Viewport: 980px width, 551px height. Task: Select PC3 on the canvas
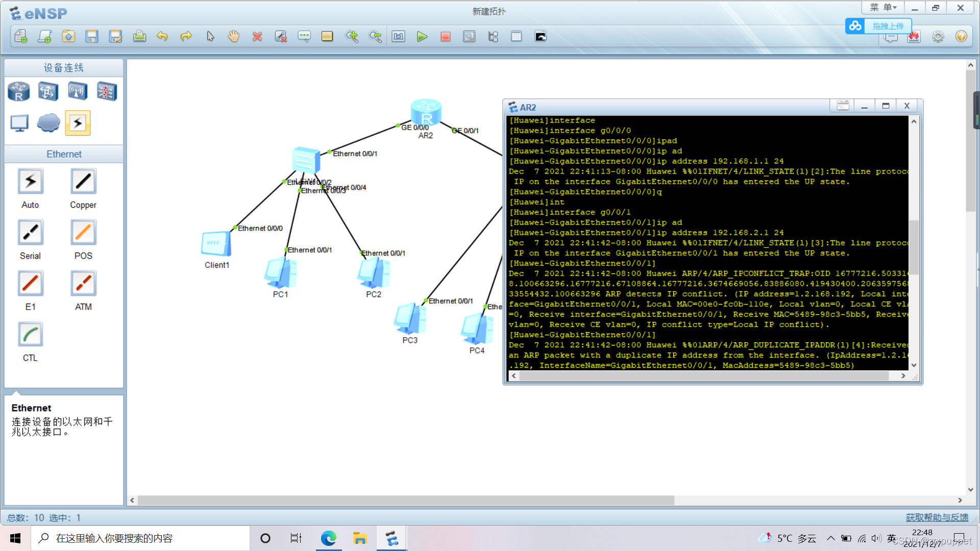410,319
